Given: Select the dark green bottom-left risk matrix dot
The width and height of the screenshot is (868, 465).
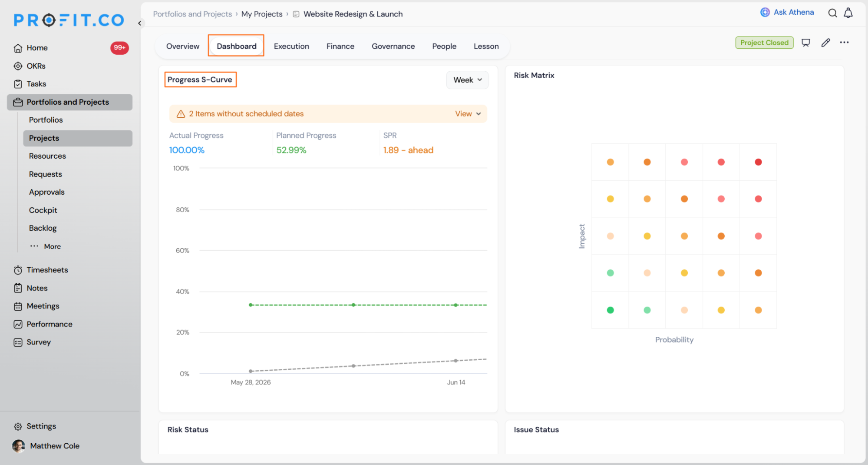Looking at the screenshot, I should [x=610, y=310].
